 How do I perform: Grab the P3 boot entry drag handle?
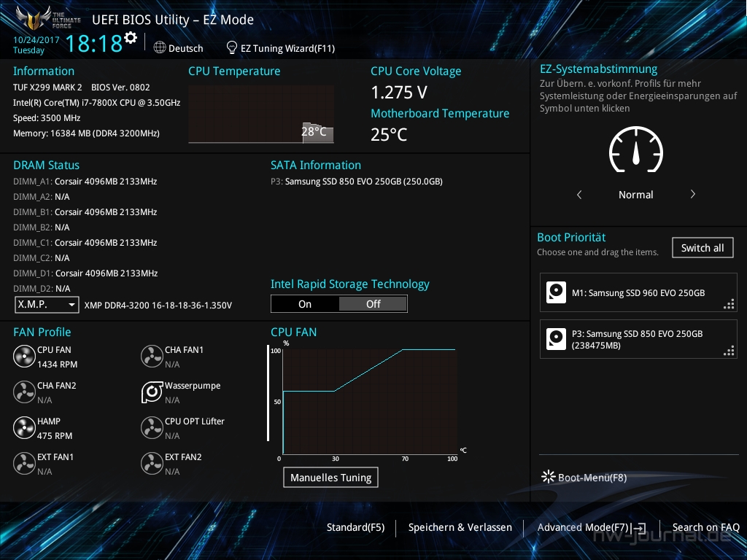(729, 351)
